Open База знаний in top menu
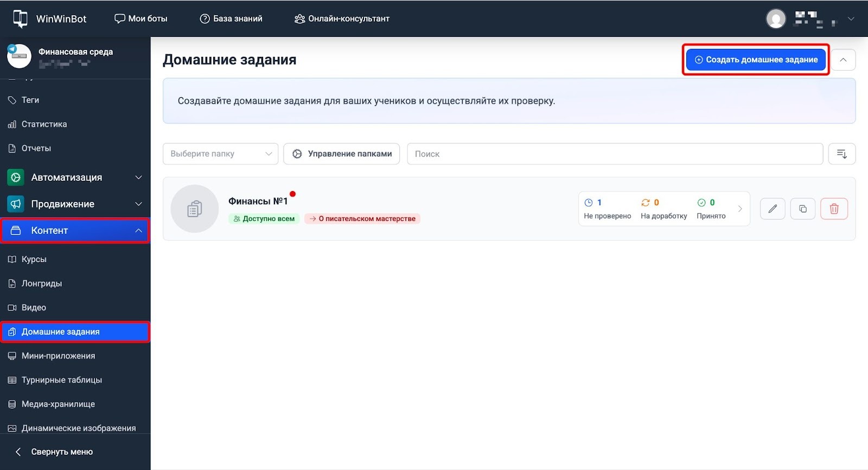 click(231, 18)
